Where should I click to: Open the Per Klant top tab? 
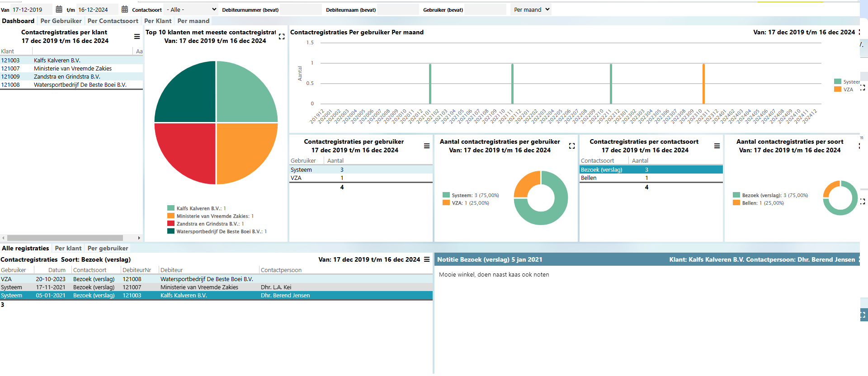158,21
